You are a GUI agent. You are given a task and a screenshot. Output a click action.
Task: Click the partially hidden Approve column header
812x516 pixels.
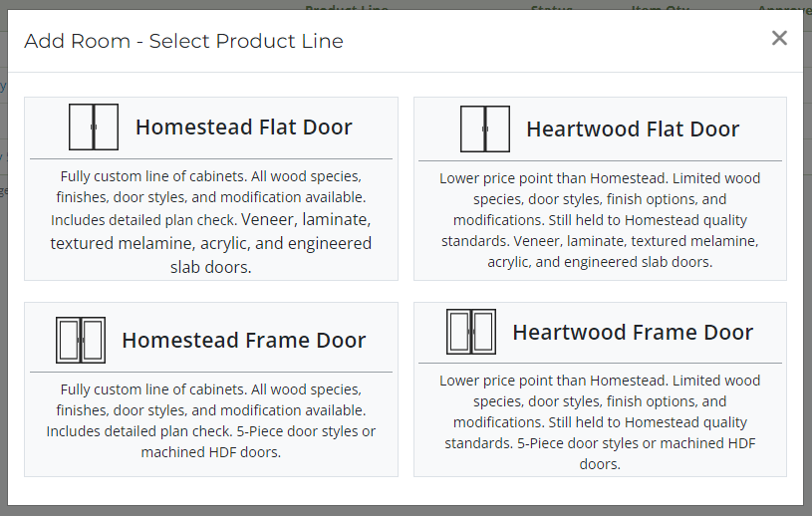click(x=784, y=6)
